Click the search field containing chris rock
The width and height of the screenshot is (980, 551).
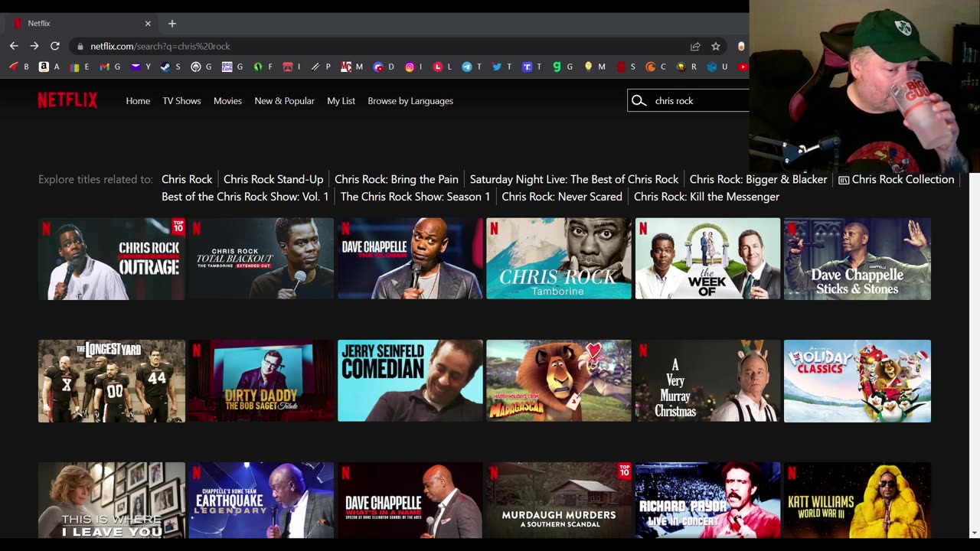tap(688, 101)
